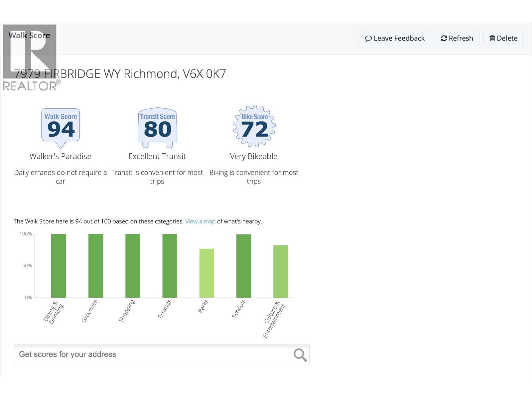Screen dimensions: 532x399
Task: Select the Culture & Entertainment bar
Action: click(x=281, y=271)
